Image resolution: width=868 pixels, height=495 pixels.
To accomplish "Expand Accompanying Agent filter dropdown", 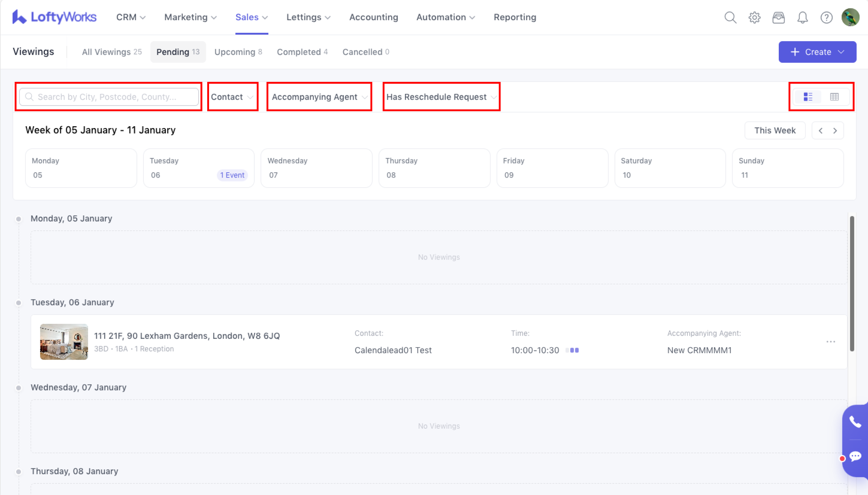I will 319,97.
